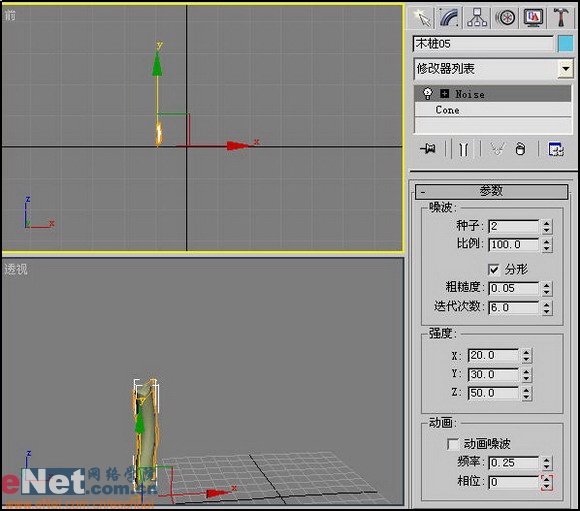This screenshot has height=511, width=580.
Task: Click the Pin Stack icon
Action: 428,149
